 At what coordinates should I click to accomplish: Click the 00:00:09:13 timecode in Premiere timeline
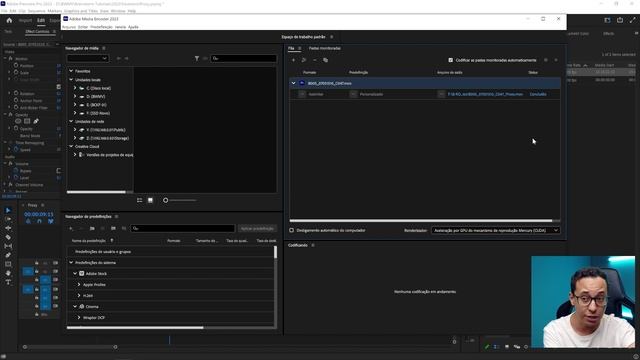[x=39, y=214]
